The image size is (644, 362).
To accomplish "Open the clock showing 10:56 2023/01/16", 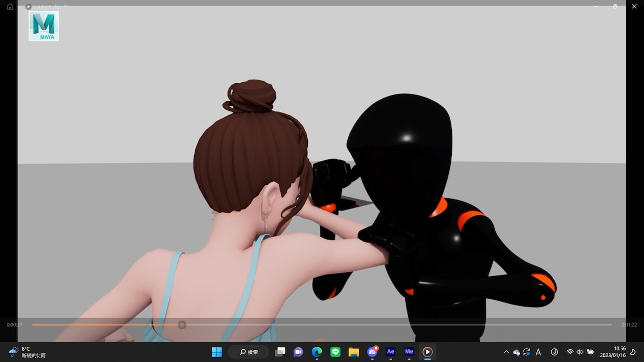I will coord(613,352).
